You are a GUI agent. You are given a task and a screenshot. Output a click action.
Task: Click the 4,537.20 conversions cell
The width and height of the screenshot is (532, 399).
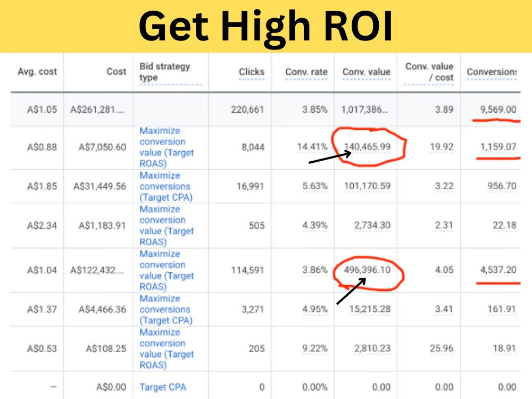[498, 270]
